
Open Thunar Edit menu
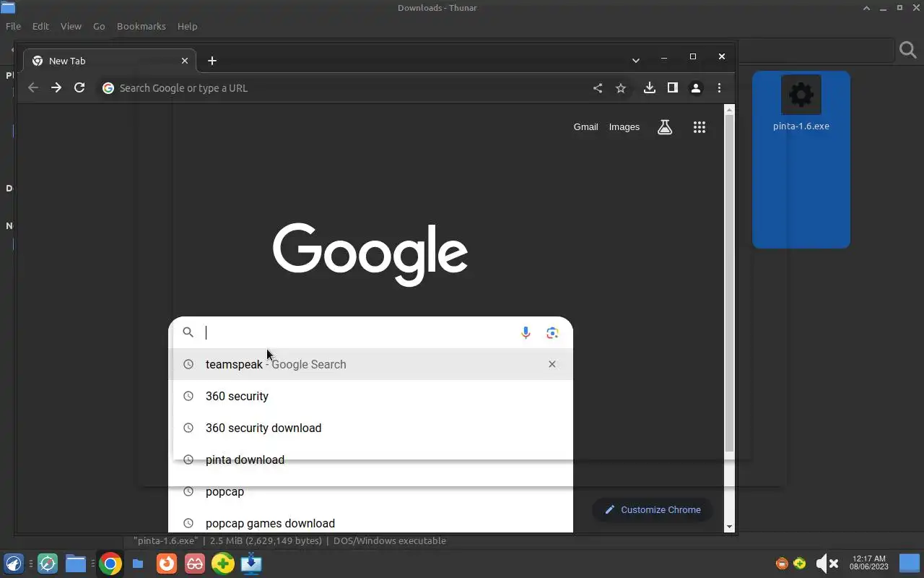40,26
